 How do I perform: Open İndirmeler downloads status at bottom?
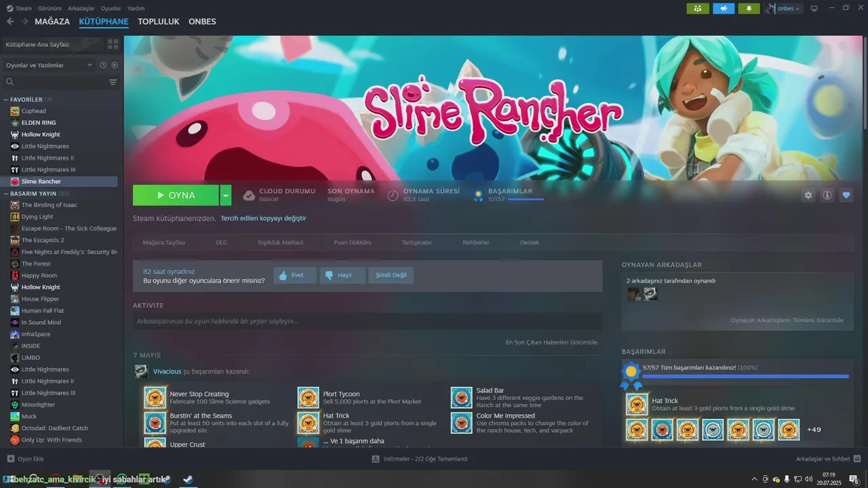[420, 459]
